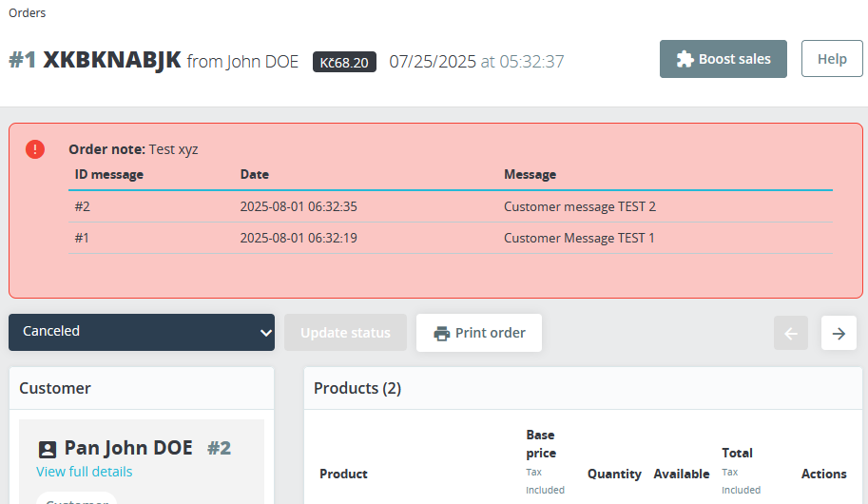The width and height of the screenshot is (868, 504).
Task: Click the customer ID #2 link
Action: [219, 448]
